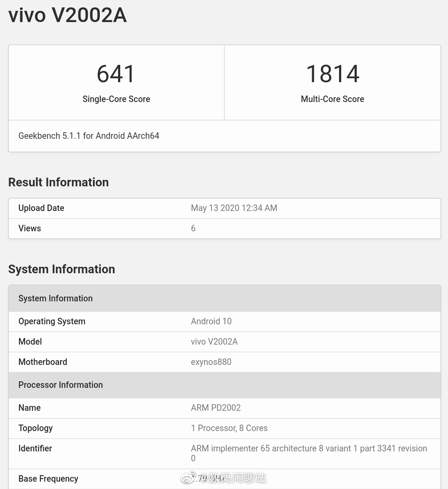Select the Multi-Core Score value 1814

pyautogui.click(x=332, y=74)
